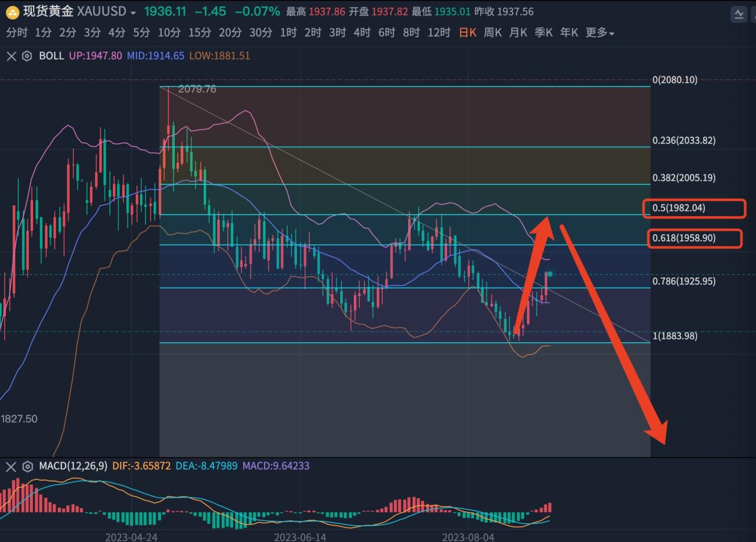
Task: Close the MACD indicator with its X
Action: [11, 466]
